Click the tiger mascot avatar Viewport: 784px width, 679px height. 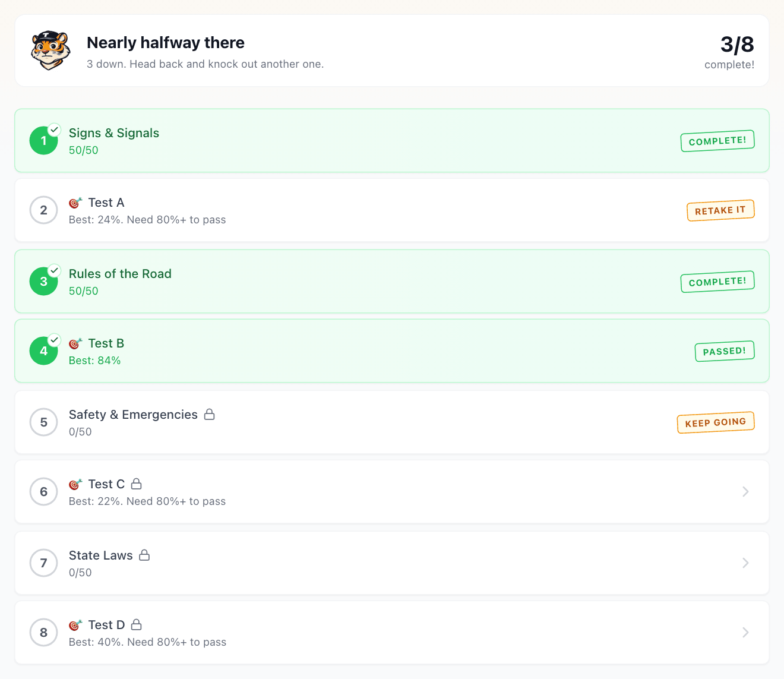point(50,50)
